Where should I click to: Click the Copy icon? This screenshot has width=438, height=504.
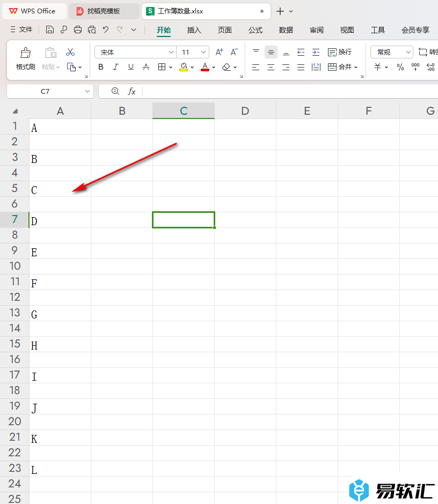(71, 67)
